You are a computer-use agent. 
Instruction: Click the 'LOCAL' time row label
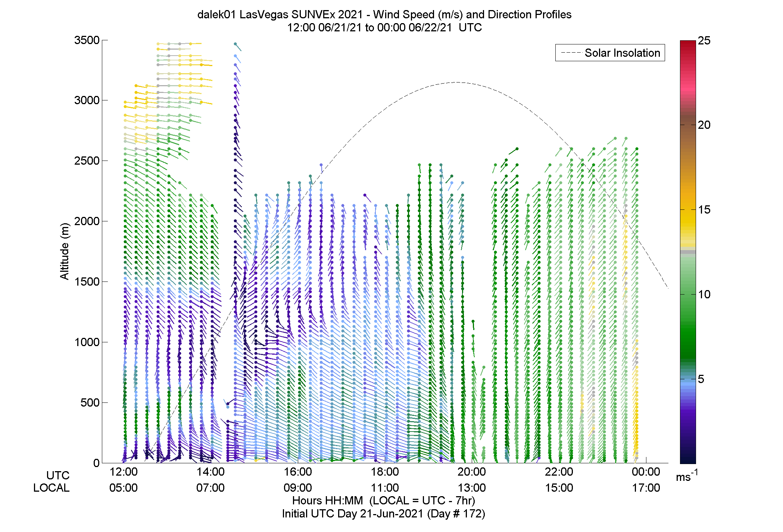pyautogui.click(x=51, y=488)
